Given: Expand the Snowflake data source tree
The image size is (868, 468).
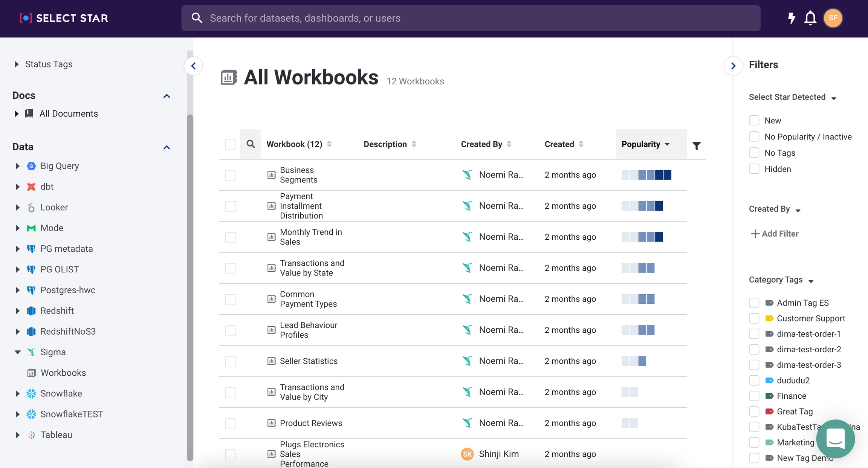Looking at the screenshot, I should [x=17, y=393].
